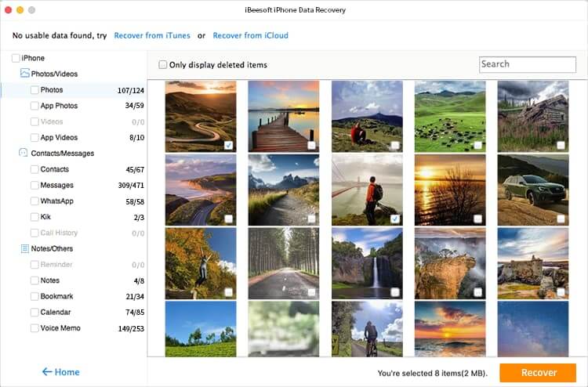Viewport: 588px width, 387px height.
Task: Click the Photos/Videos category icon
Action: (24, 74)
